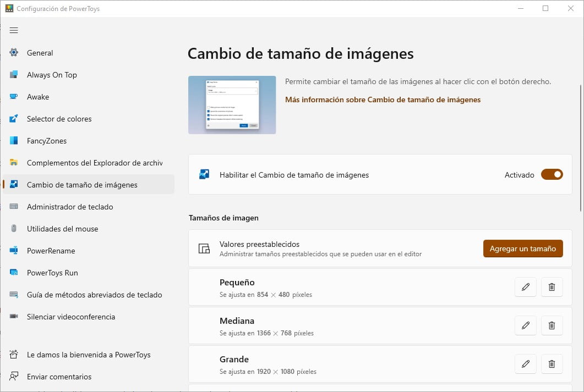584x392 pixels.
Task: Select PowerToys Run in sidebar
Action: (89, 272)
